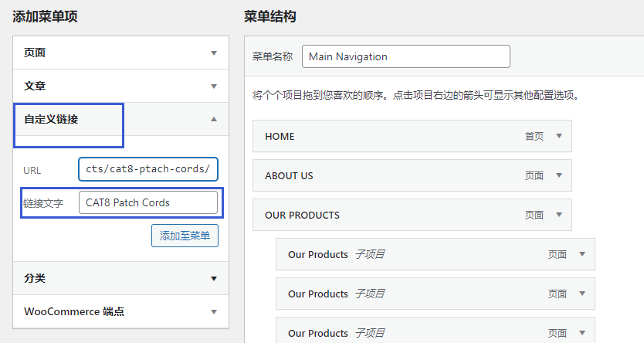644x343 pixels.
Task: Expand the 页面 accordion arrow
Action: (x=214, y=53)
